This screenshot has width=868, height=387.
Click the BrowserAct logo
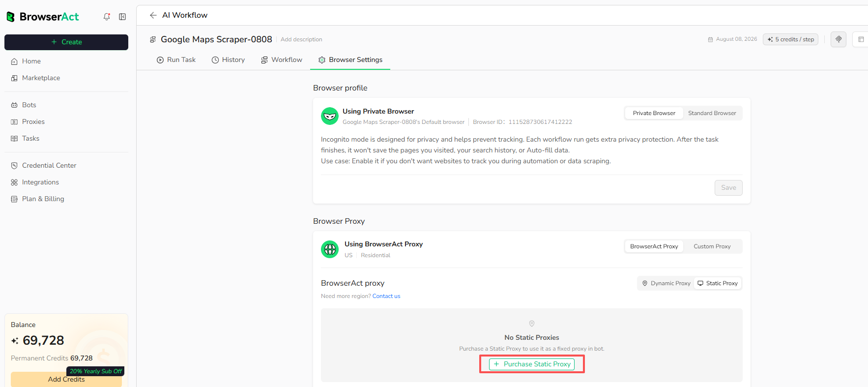tap(42, 17)
